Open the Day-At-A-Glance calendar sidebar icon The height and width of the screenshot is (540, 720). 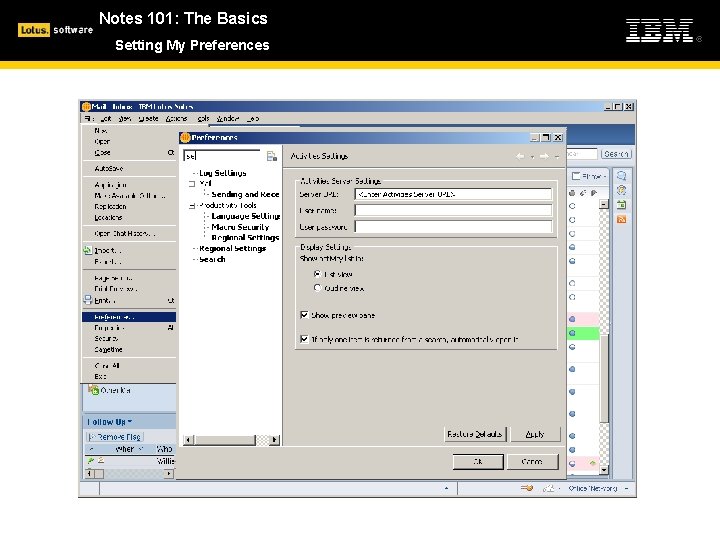click(621, 205)
